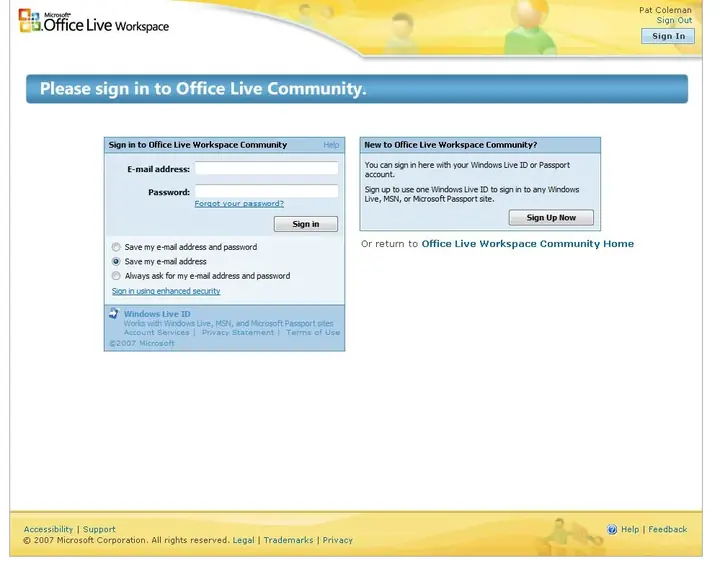Screen dimensions: 720x561
Task: Open Terms of Use link
Action: point(313,332)
